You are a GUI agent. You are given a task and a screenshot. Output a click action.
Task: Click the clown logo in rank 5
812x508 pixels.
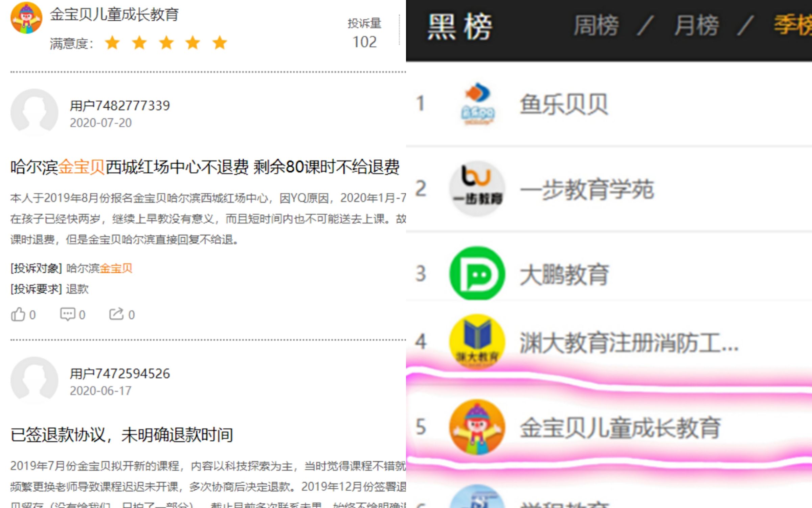tap(477, 427)
